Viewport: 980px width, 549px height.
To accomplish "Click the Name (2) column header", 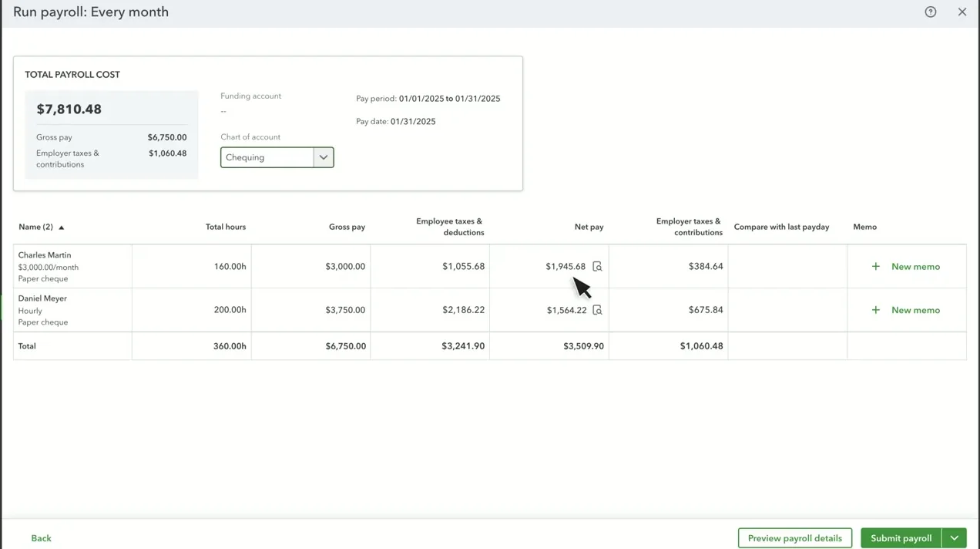I will click(35, 227).
